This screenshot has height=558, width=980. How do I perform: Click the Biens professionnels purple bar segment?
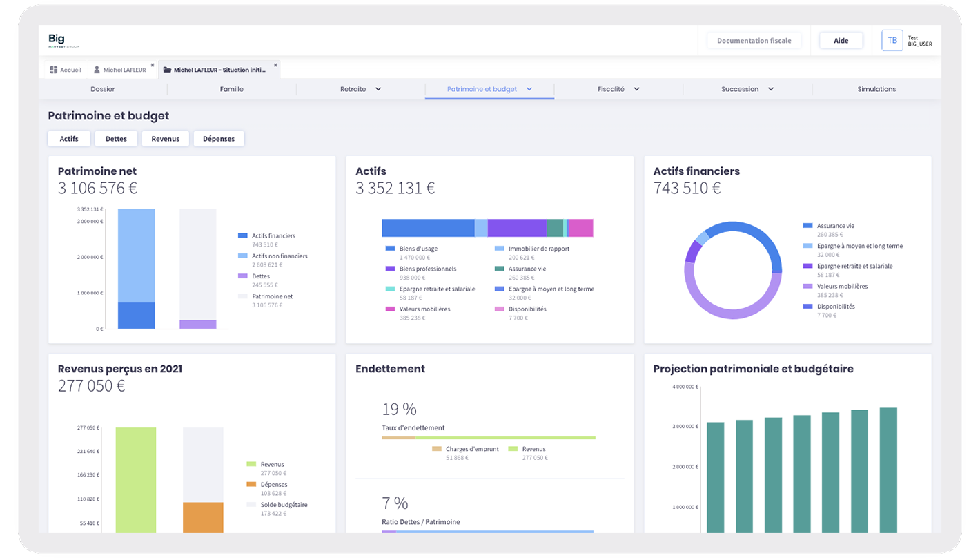516,228
